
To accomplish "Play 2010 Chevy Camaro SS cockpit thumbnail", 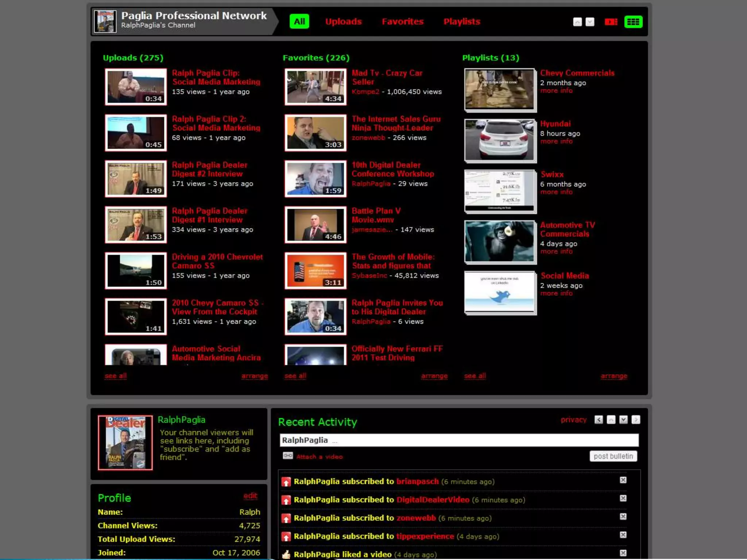I will 136,316.
